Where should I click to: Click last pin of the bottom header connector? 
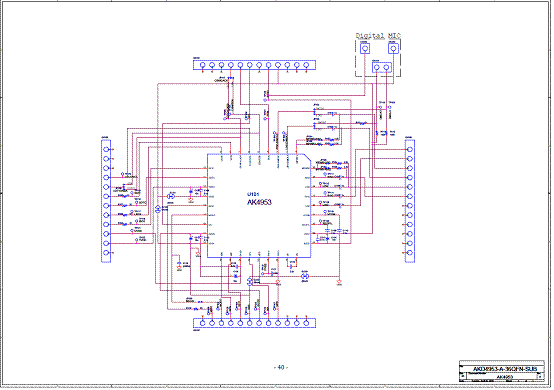point(306,323)
